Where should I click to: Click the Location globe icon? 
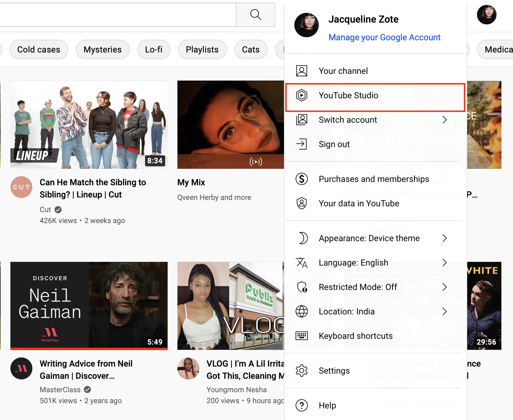tap(302, 311)
